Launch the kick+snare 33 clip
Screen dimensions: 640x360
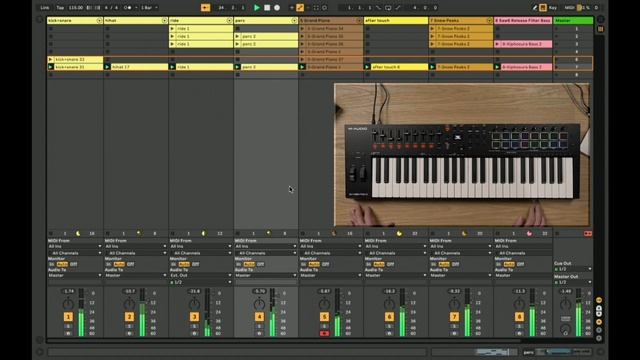pyautogui.click(x=51, y=59)
